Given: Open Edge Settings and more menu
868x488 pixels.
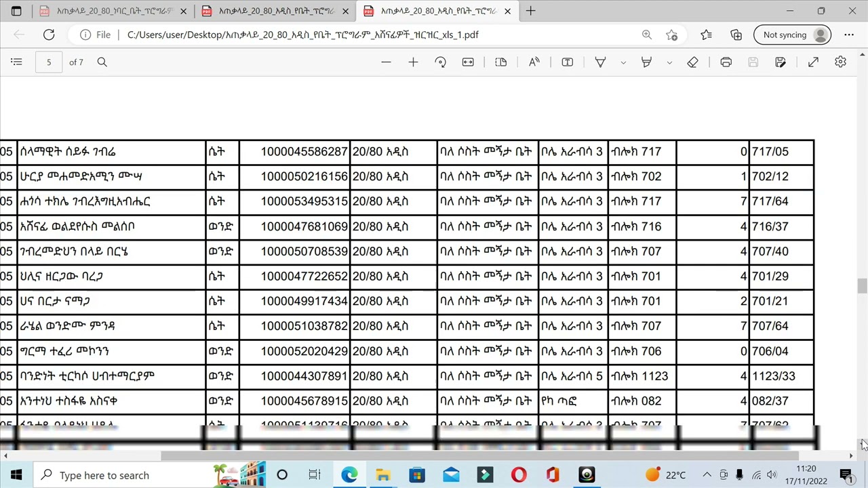Looking at the screenshot, I should pos(849,35).
